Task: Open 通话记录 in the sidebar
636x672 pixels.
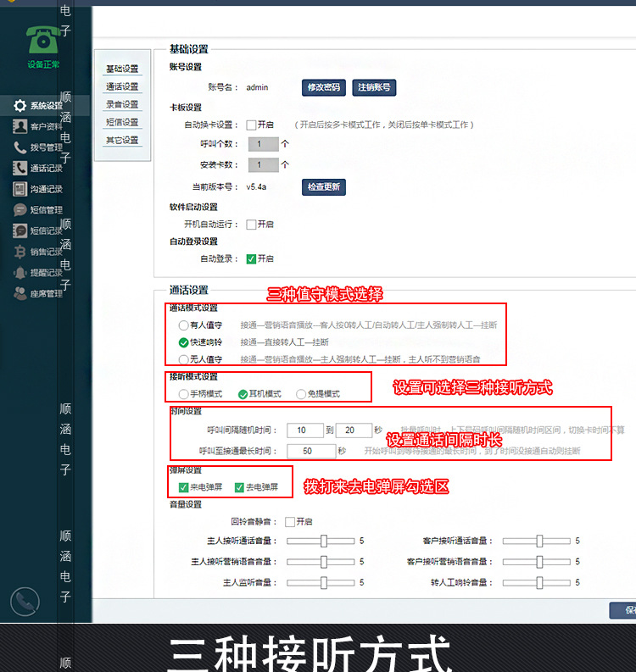Action: tap(47, 169)
